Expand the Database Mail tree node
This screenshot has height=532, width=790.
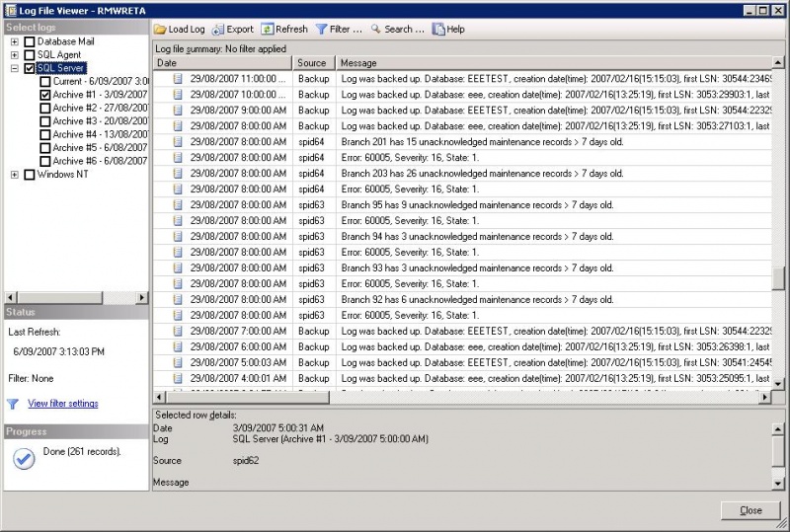pos(15,41)
